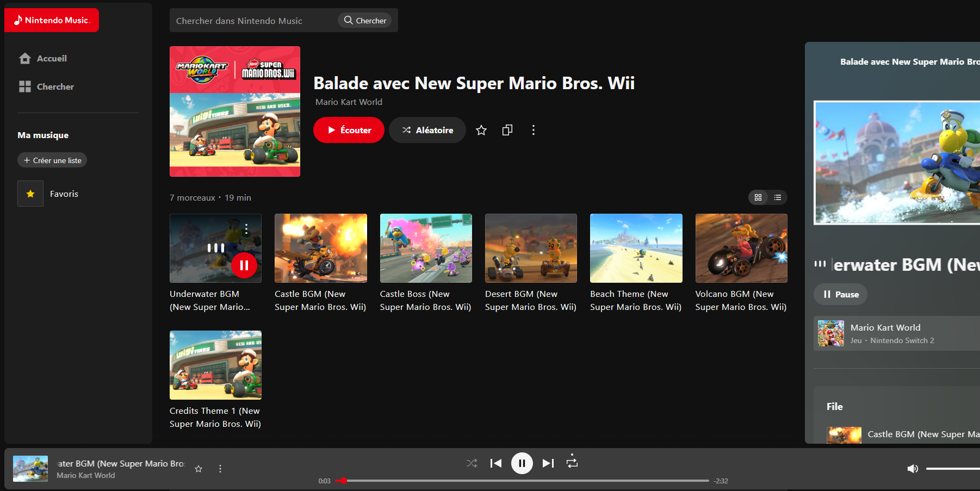
Task: Adjust the volume slider
Action: pyautogui.click(x=953, y=469)
